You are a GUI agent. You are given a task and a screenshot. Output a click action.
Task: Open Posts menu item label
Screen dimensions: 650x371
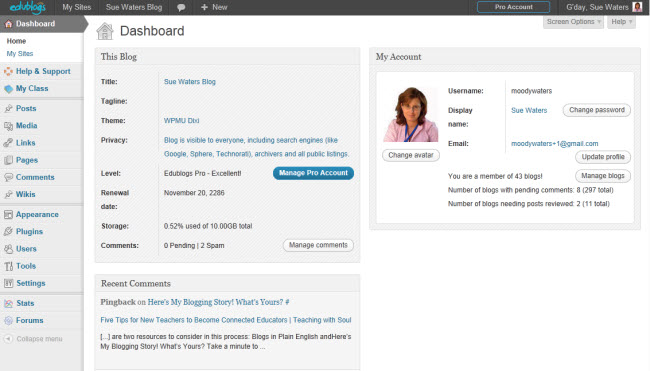tap(26, 108)
